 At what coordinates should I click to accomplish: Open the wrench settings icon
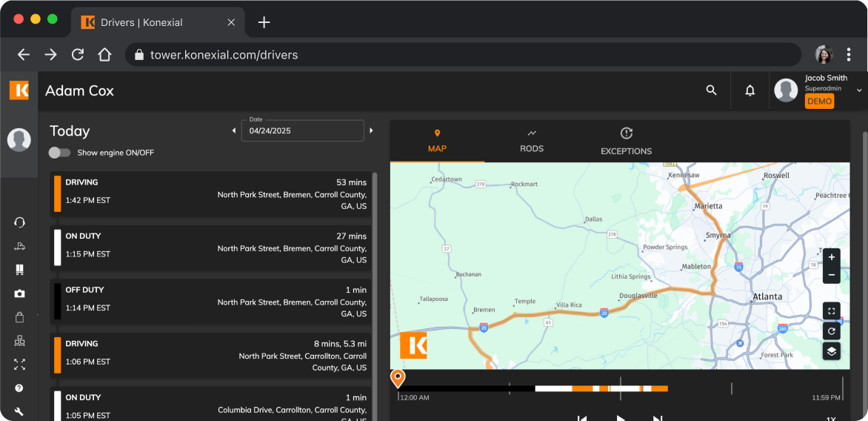pyautogui.click(x=19, y=411)
